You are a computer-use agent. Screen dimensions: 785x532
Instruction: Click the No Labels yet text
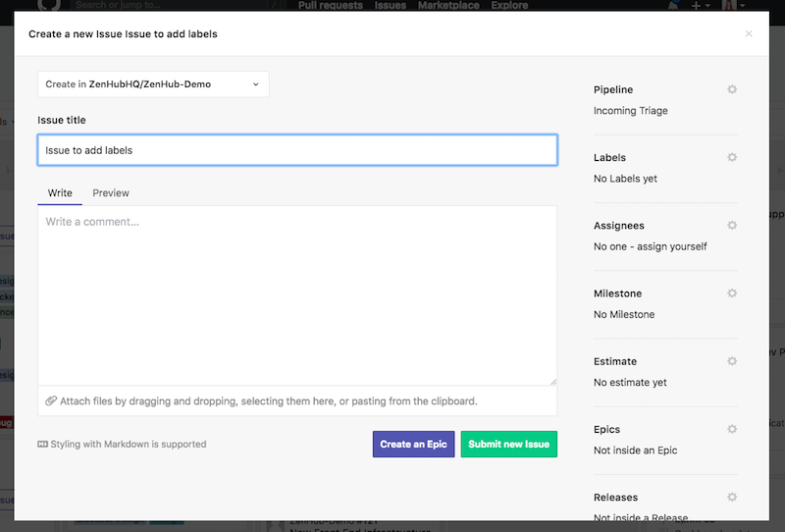625,179
